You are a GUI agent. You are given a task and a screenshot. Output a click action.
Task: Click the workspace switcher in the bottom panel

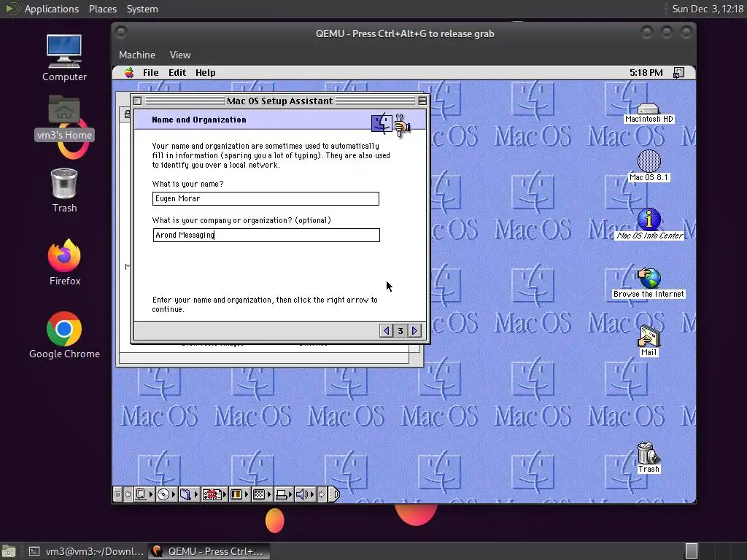point(692,551)
